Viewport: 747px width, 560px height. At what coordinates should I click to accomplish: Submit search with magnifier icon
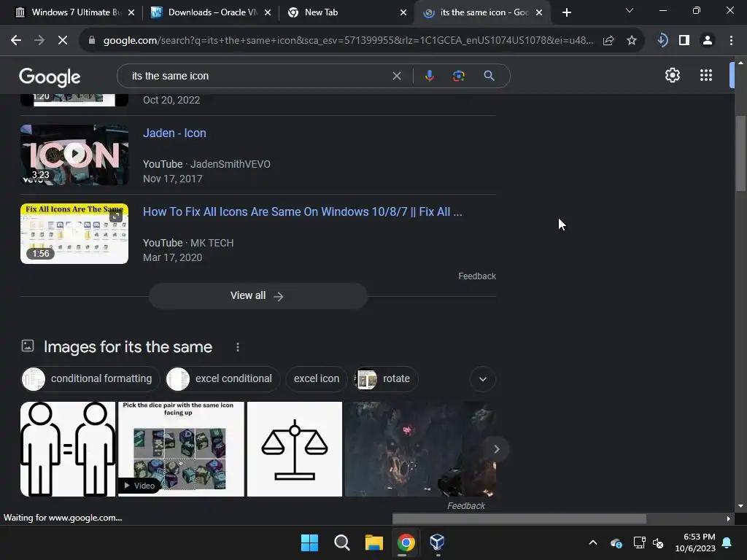click(x=489, y=76)
